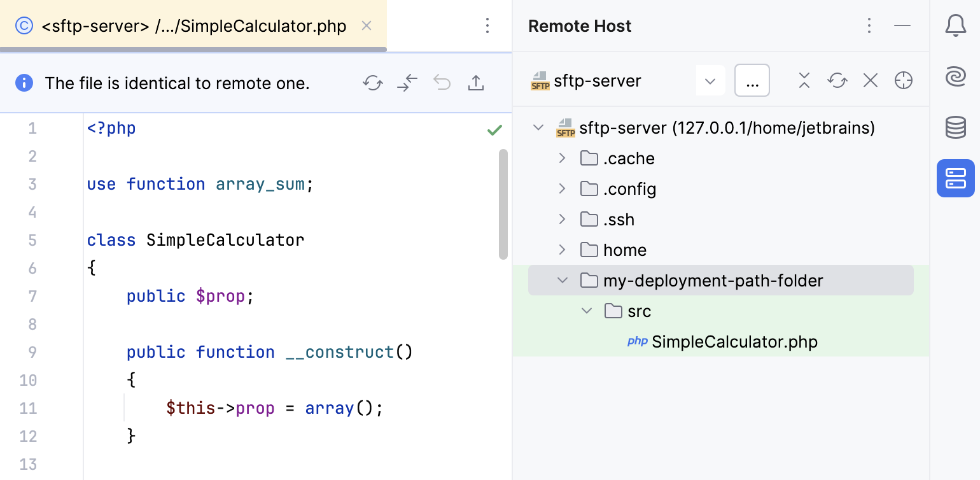Open the sftp-server selection dropdown
The width and height of the screenshot is (980, 480).
tap(710, 80)
